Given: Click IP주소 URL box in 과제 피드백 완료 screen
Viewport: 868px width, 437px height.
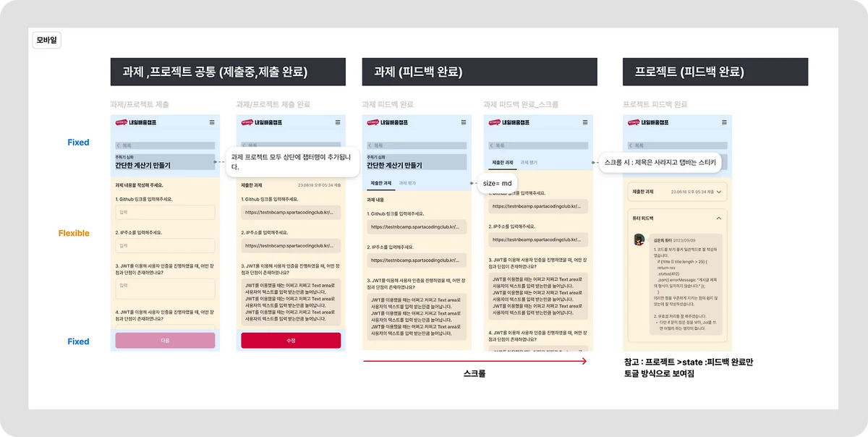Looking at the screenshot, I should click(417, 260).
